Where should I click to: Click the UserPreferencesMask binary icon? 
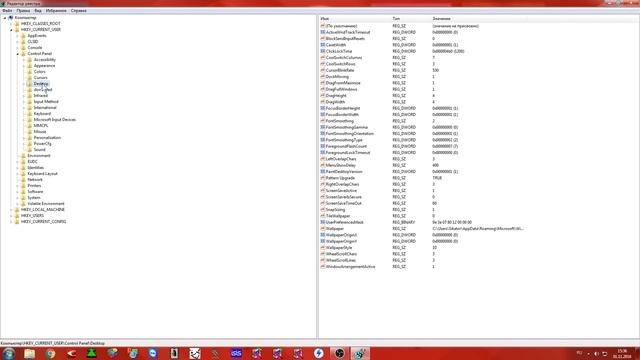[x=322, y=222]
